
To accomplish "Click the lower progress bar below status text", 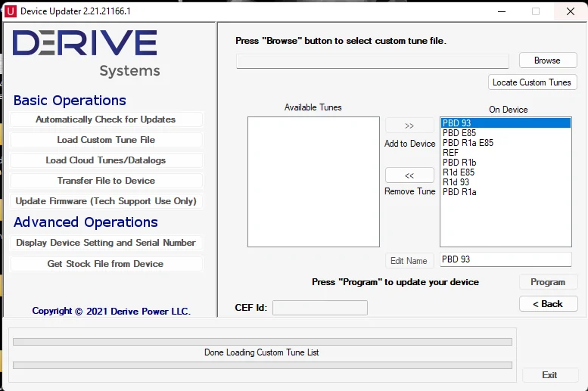I will pos(263,365).
